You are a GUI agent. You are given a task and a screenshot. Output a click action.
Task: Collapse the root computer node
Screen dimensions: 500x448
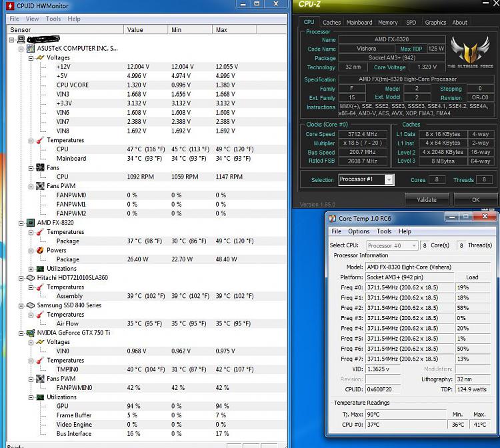click(12, 40)
